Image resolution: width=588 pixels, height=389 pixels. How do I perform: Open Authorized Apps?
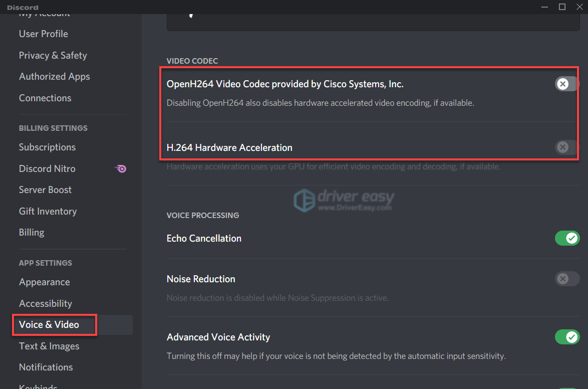pyautogui.click(x=54, y=76)
